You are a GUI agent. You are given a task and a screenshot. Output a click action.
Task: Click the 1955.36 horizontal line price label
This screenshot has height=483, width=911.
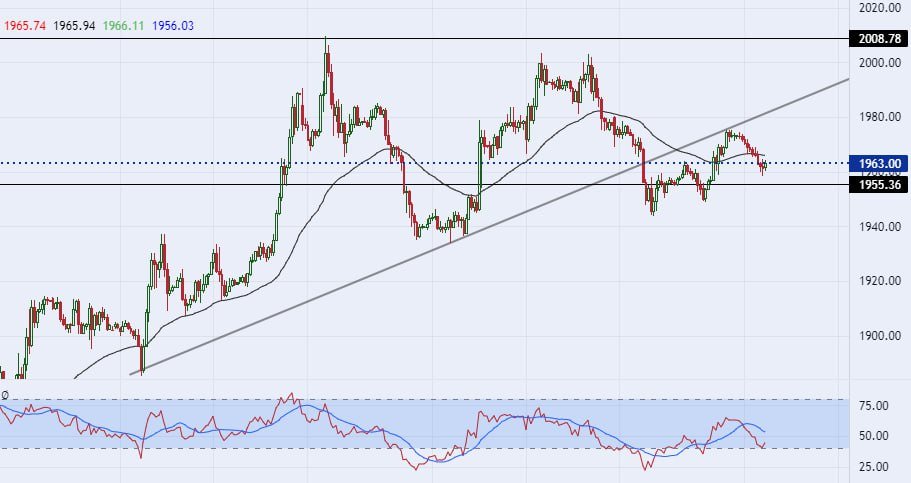click(880, 185)
